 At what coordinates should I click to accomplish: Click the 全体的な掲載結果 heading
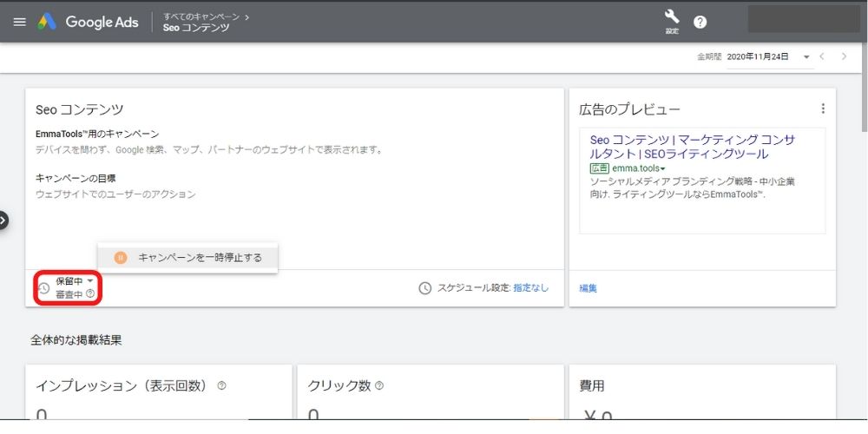76,340
